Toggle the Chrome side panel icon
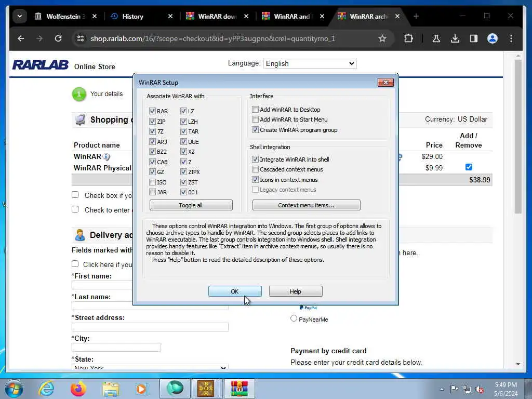The height and width of the screenshot is (399, 532). coord(474,38)
